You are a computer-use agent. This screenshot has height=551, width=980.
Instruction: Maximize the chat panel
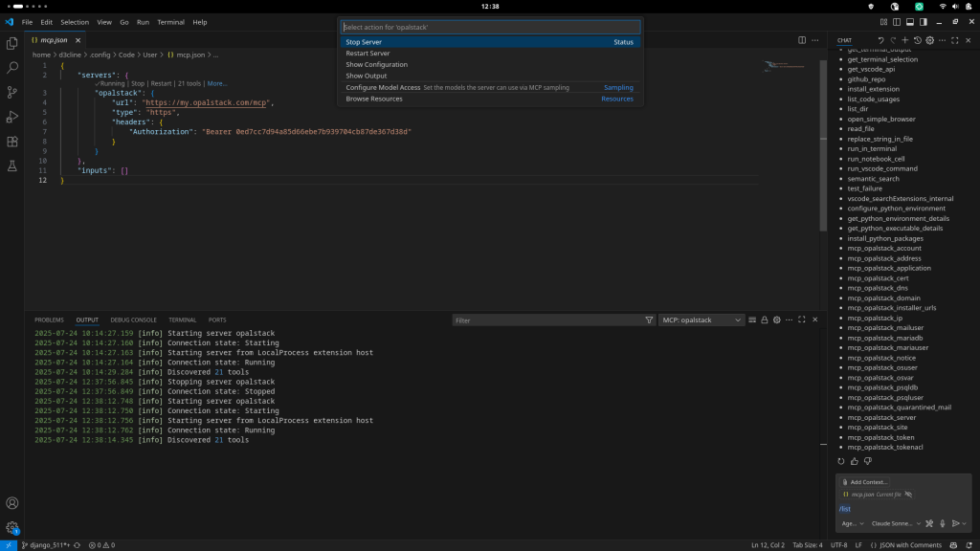(955, 40)
